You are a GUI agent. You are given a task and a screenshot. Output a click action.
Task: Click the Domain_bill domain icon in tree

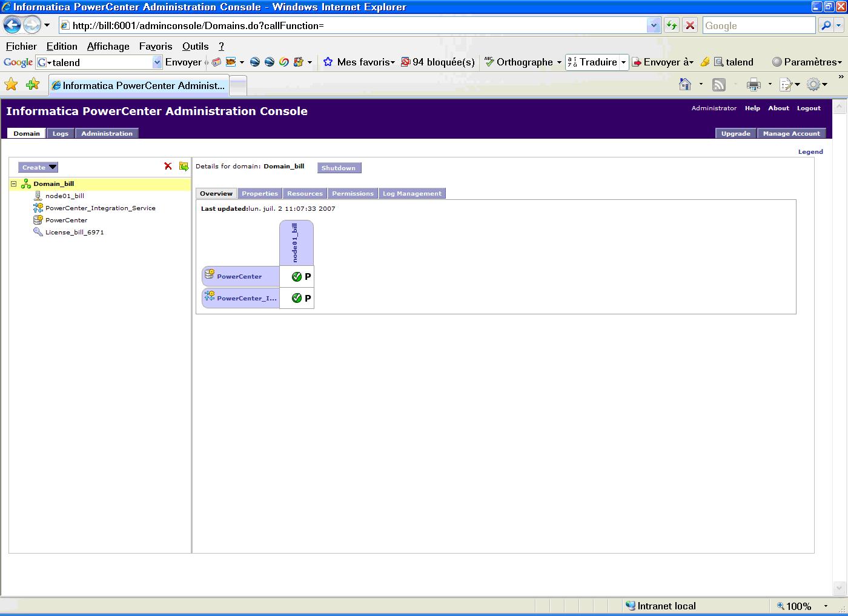tap(26, 184)
